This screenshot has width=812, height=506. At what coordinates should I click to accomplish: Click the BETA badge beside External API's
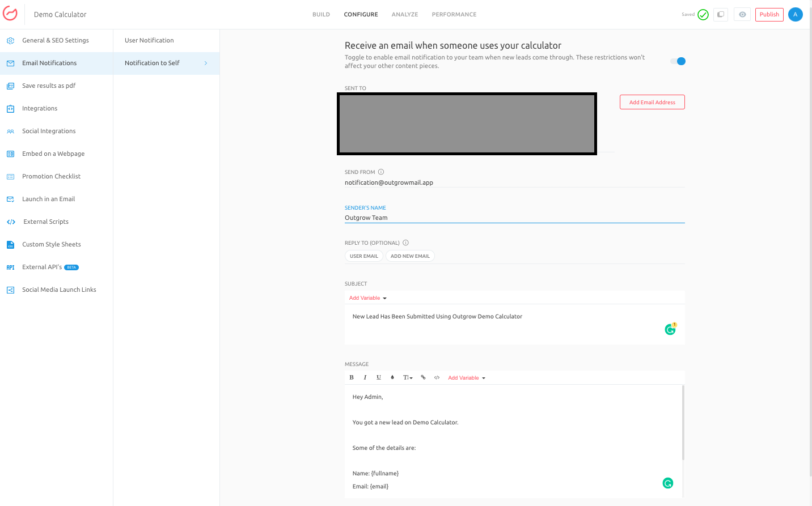pyautogui.click(x=71, y=267)
